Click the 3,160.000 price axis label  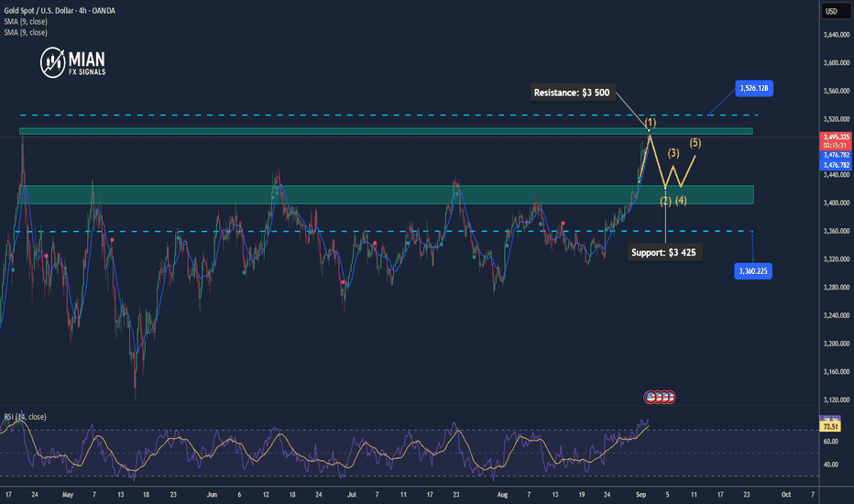click(837, 372)
